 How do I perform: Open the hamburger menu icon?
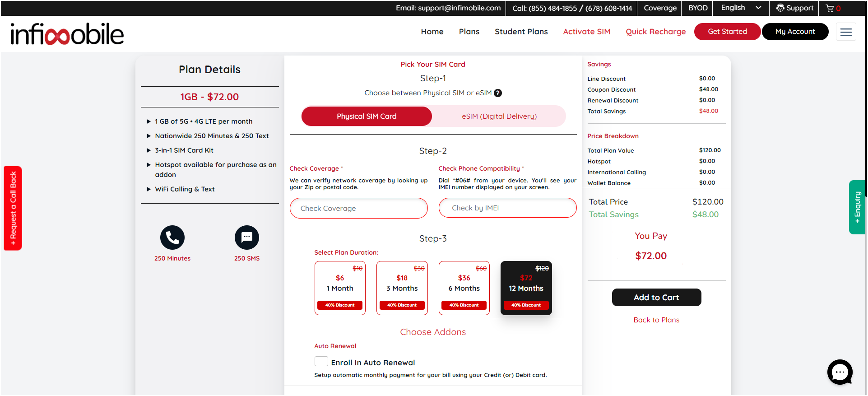[846, 32]
